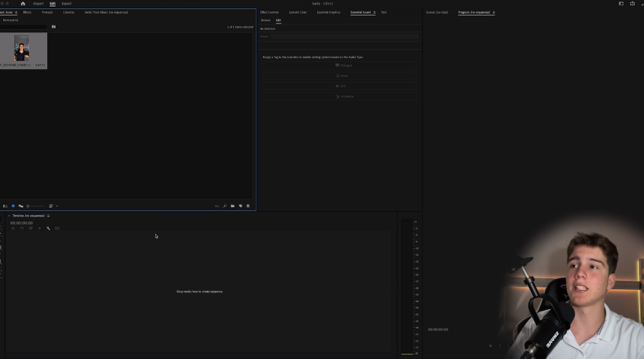The height and width of the screenshot is (359, 644).
Task: Switch Project panel to Icon view
Action: (13, 206)
